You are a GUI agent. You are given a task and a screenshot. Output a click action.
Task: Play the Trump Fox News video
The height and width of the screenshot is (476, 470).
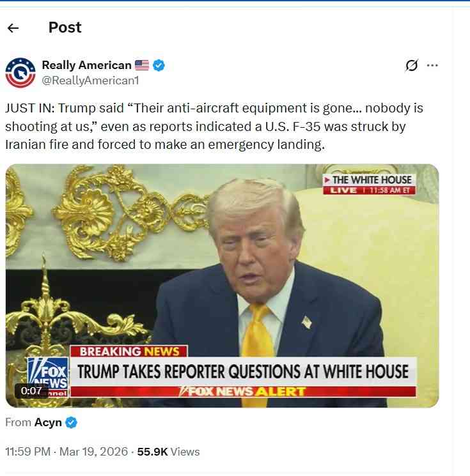coord(222,286)
